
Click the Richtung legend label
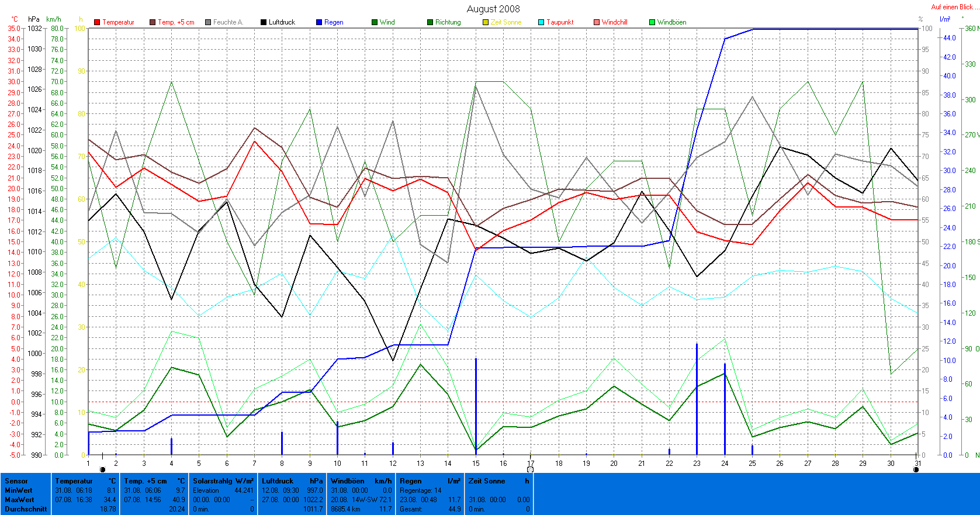tap(448, 22)
